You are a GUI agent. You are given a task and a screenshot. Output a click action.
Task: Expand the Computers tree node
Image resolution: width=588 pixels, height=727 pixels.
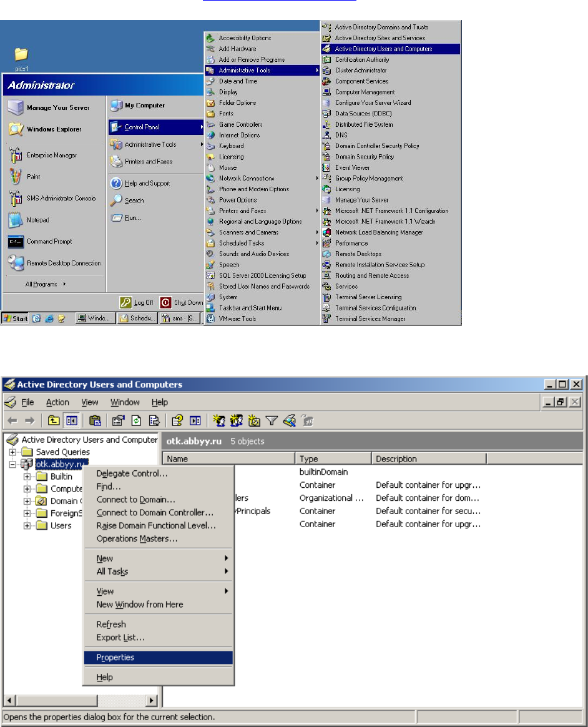click(x=27, y=488)
